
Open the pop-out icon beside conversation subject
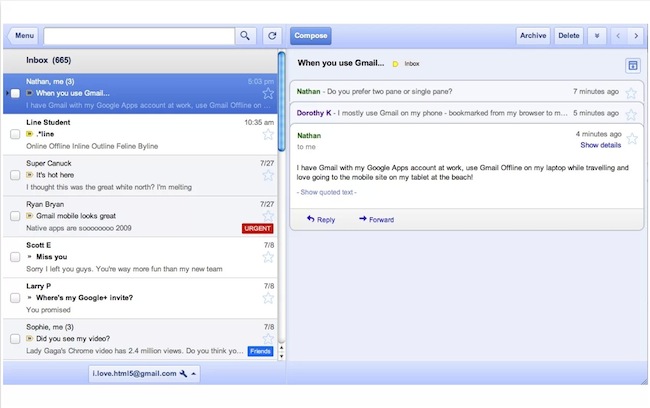click(x=632, y=65)
